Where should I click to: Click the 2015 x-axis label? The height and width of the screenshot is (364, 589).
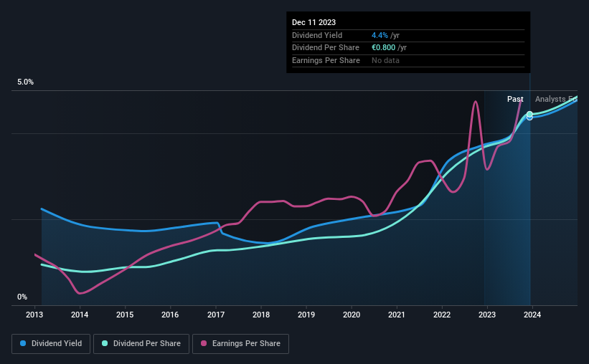pos(125,315)
